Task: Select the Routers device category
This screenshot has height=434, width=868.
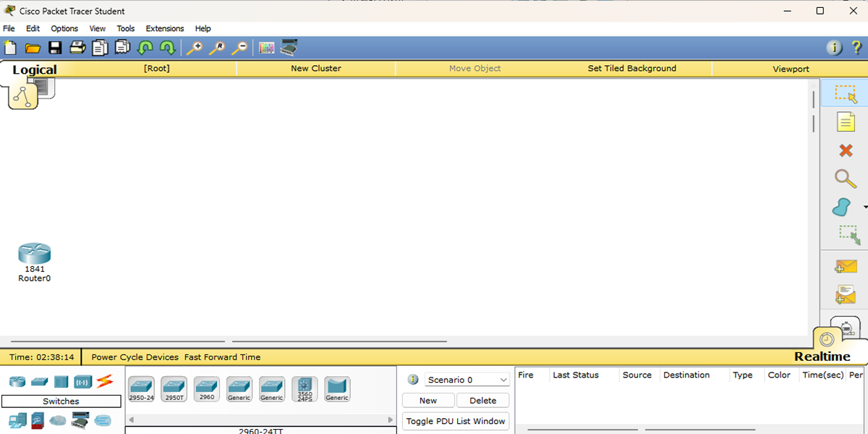Action: coord(17,381)
